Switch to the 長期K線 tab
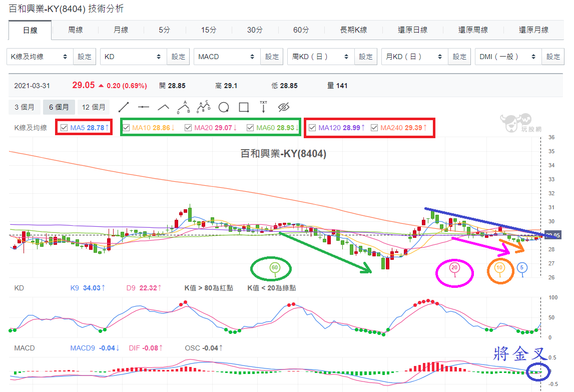 coord(353,30)
